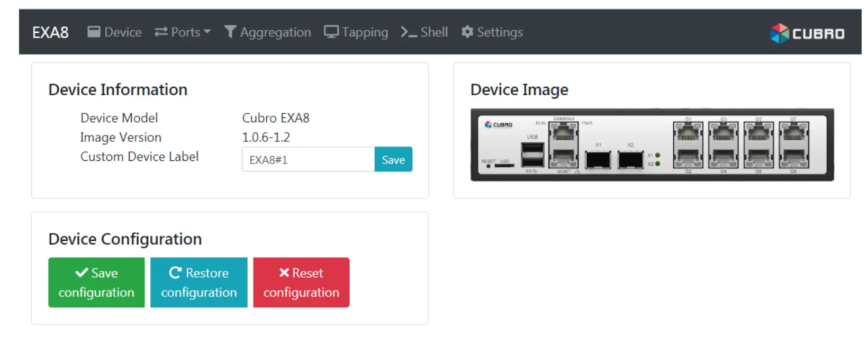Viewport: 868px width, 345px height.
Task: Click the X on Reset configuration
Action: (284, 273)
